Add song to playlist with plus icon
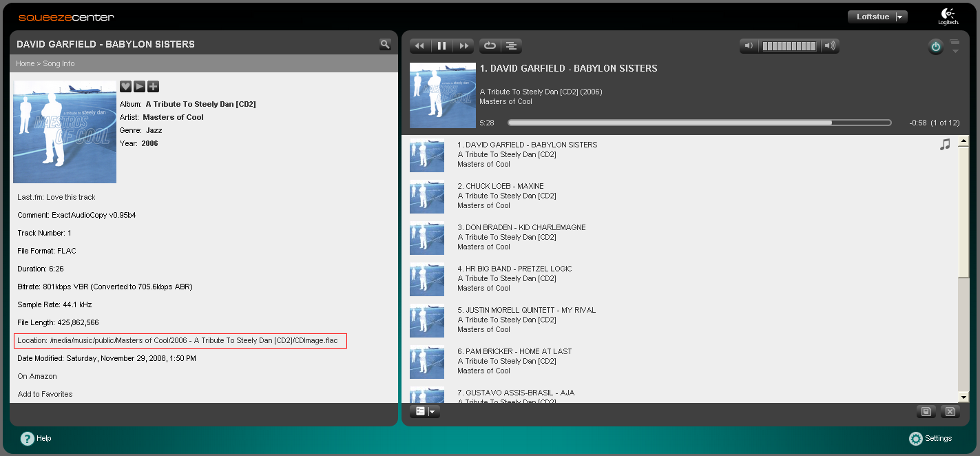This screenshot has width=980, height=456. (153, 86)
